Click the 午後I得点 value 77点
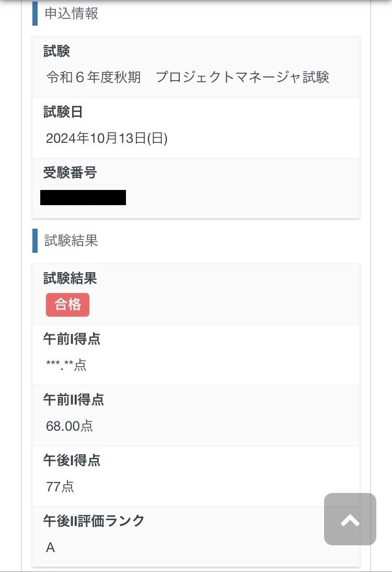 point(59,487)
